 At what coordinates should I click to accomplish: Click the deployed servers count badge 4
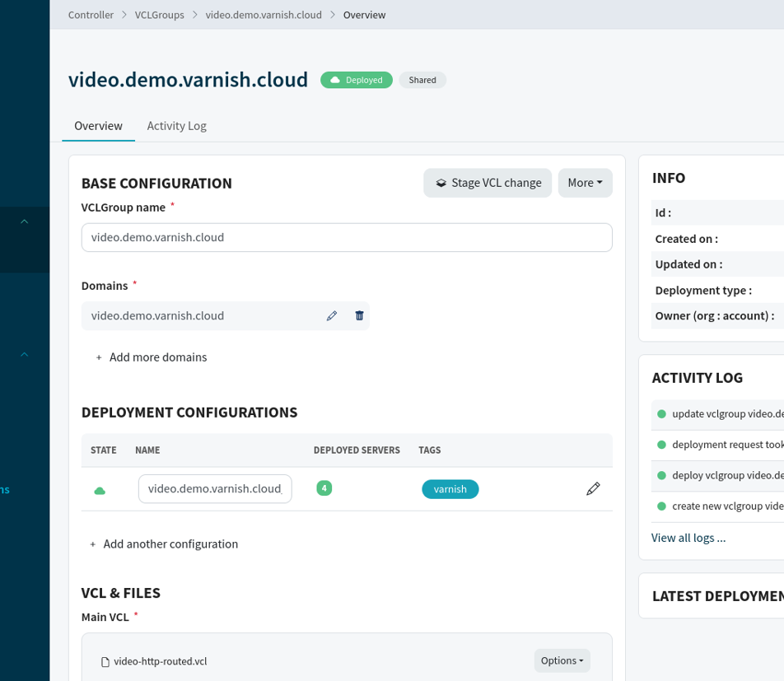point(324,488)
